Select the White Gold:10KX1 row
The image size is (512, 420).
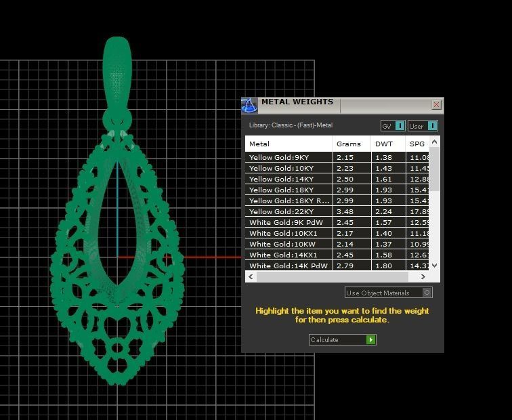tap(337, 233)
